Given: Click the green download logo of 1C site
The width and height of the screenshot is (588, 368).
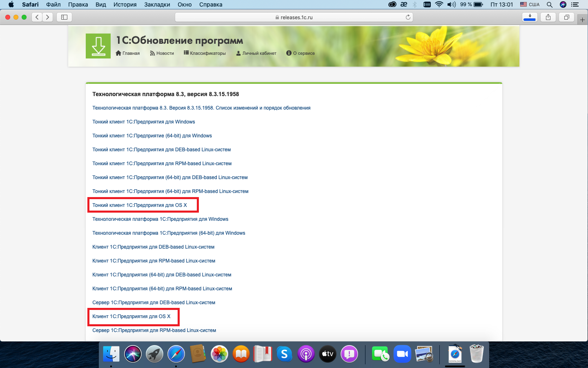Looking at the screenshot, I should coord(98,46).
